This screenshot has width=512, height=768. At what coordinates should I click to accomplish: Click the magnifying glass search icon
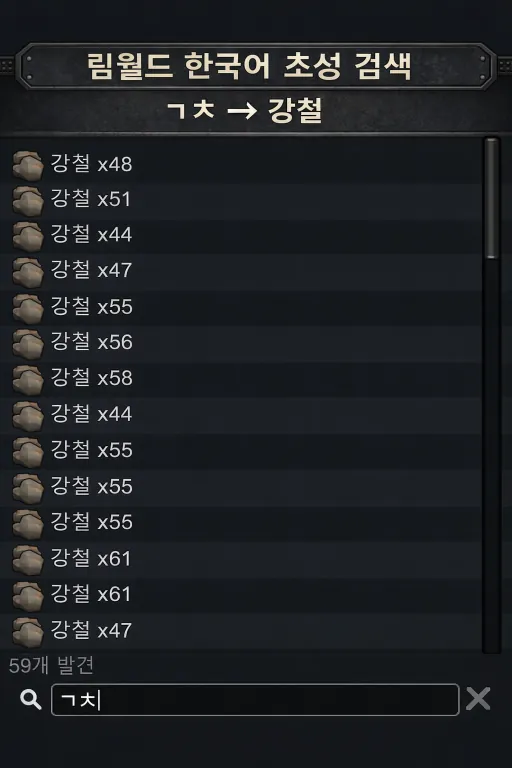click(x=30, y=699)
